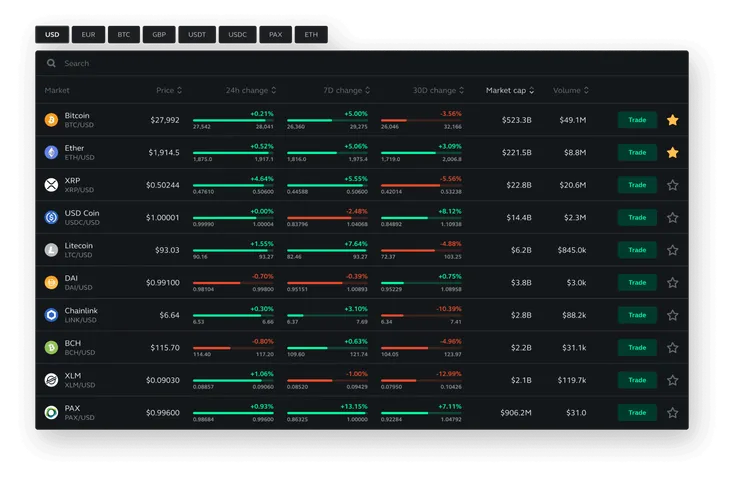Remove Ether from favorites star
Screen dimensions: 736x480
[673, 153]
